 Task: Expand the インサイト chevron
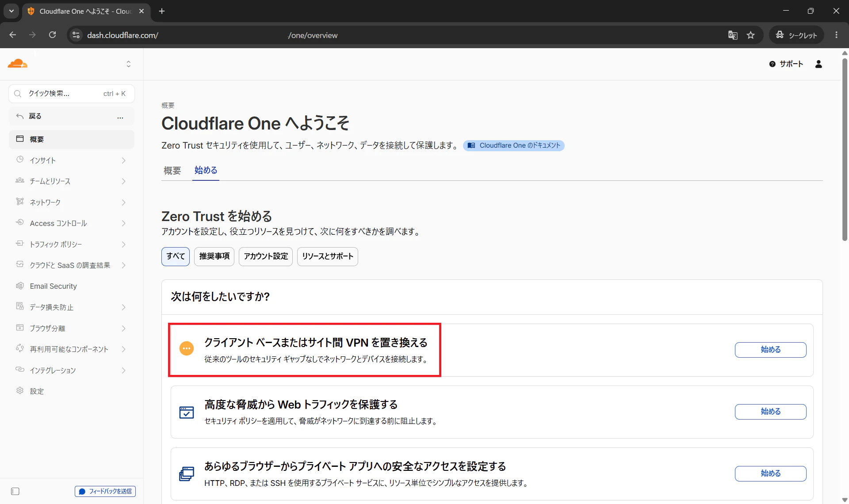point(124,160)
